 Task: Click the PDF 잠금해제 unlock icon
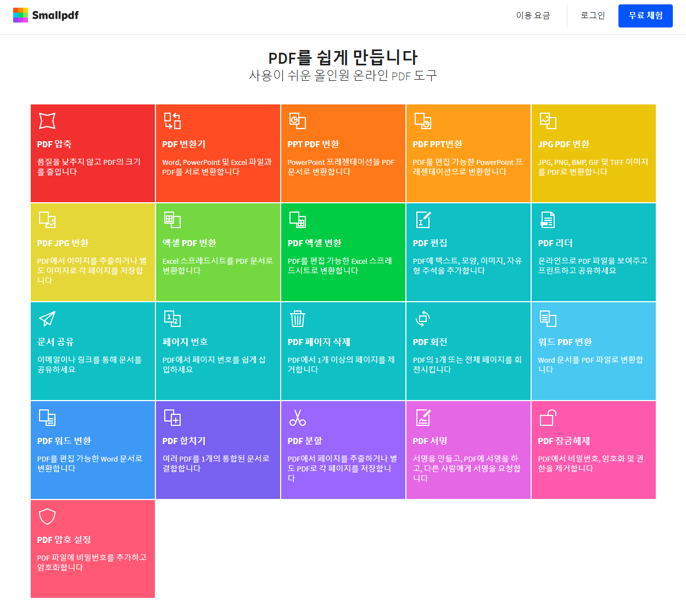pyautogui.click(x=548, y=418)
